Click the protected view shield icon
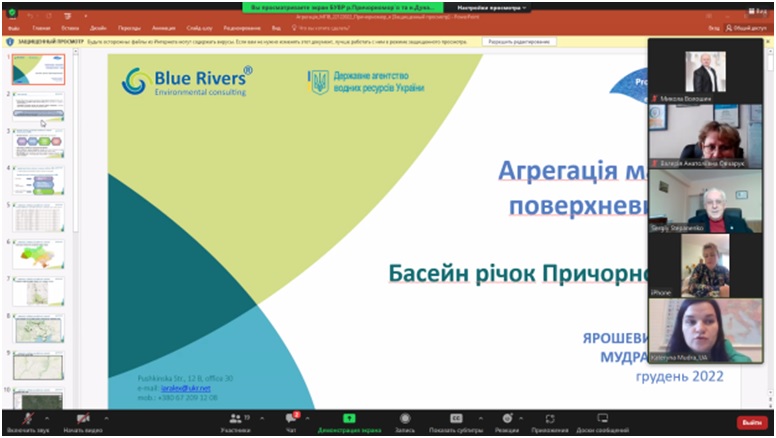The width and height of the screenshot is (776, 438). tap(10, 42)
